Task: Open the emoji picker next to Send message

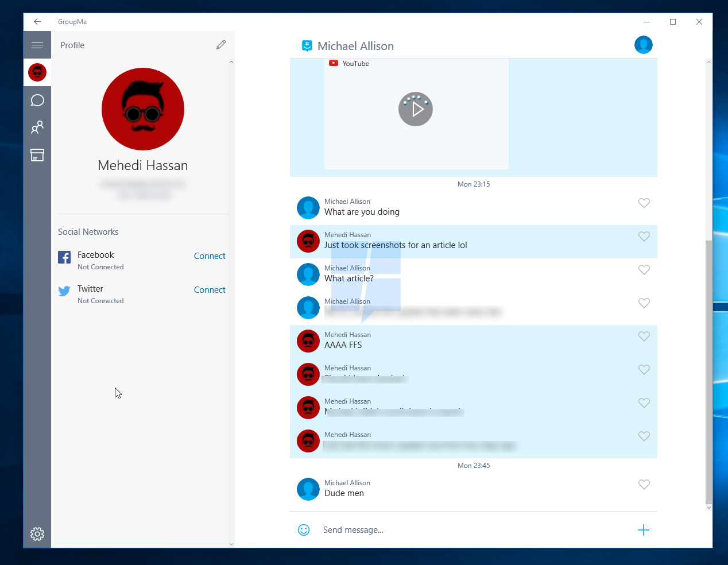Action: coord(304,529)
